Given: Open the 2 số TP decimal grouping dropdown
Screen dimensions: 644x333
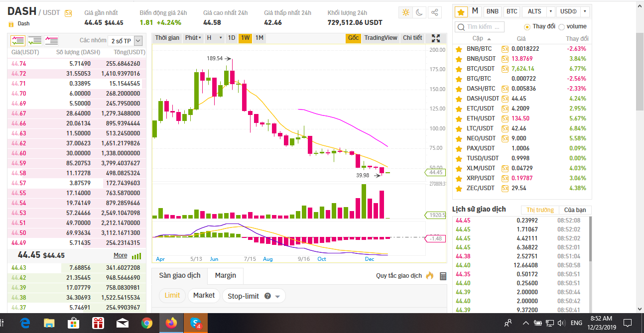Looking at the screenshot, I should tap(126, 41).
